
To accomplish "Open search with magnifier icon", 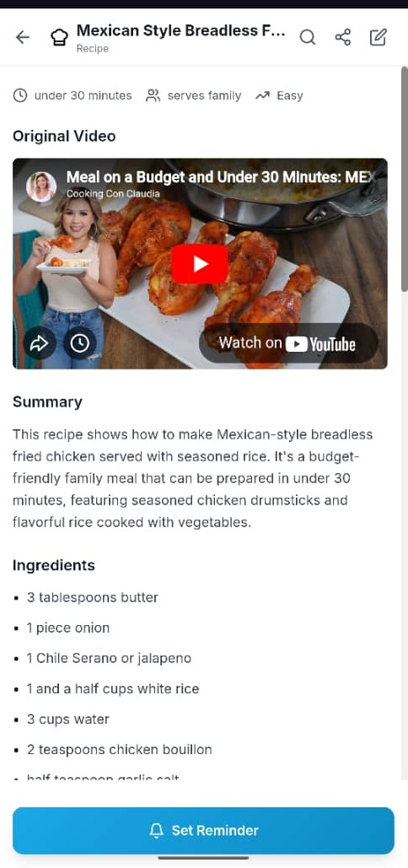I will (308, 37).
